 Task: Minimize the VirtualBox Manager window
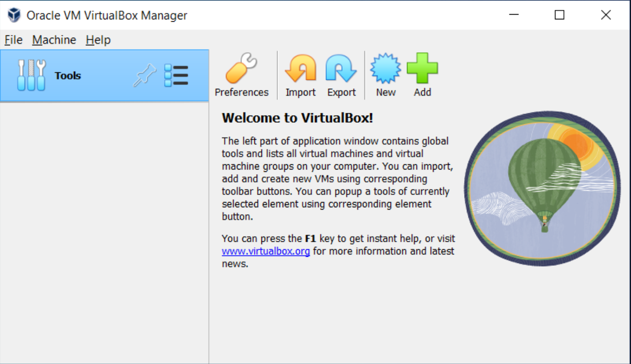[514, 15]
